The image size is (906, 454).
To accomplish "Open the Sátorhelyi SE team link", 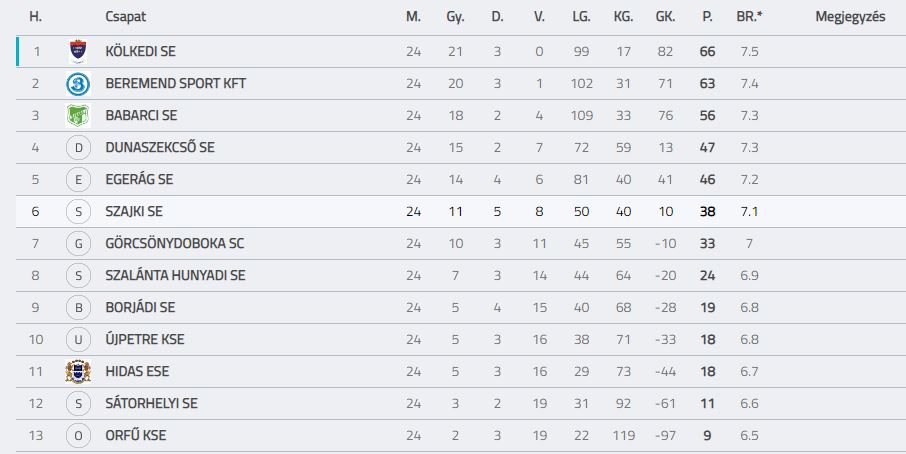I will click(151, 403).
